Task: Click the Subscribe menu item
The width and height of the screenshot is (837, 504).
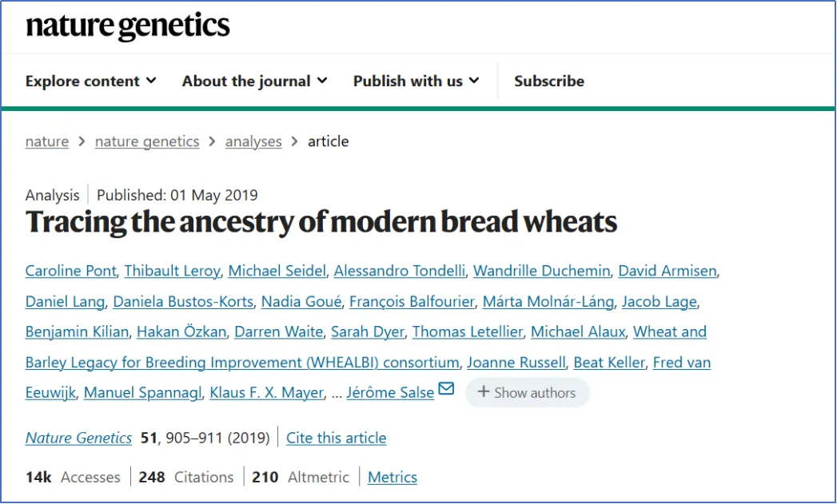Action: (548, 81)
